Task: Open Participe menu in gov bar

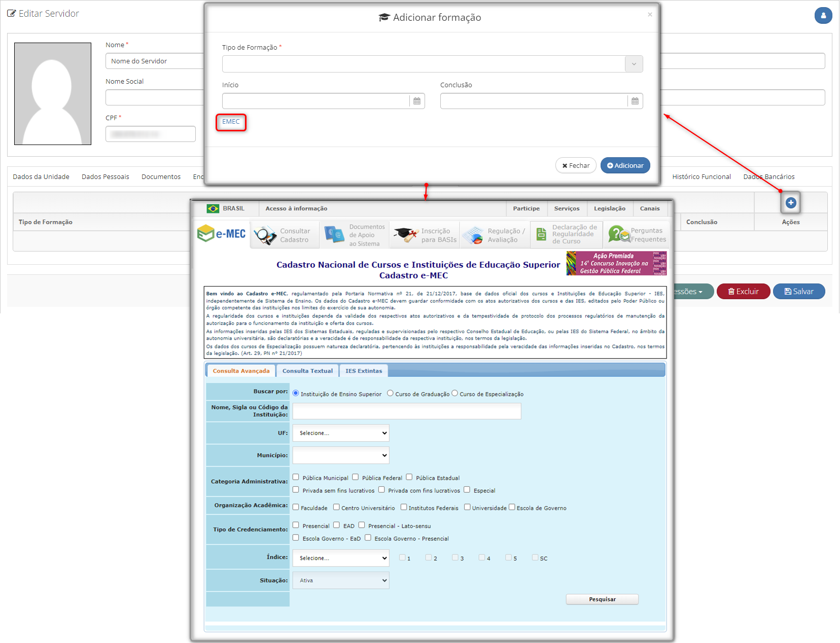Action: (x=527, y=208)
